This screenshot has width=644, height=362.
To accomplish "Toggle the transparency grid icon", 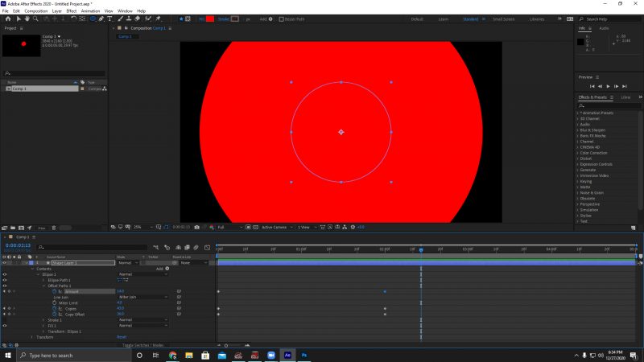I will click(x=255, y=227).
